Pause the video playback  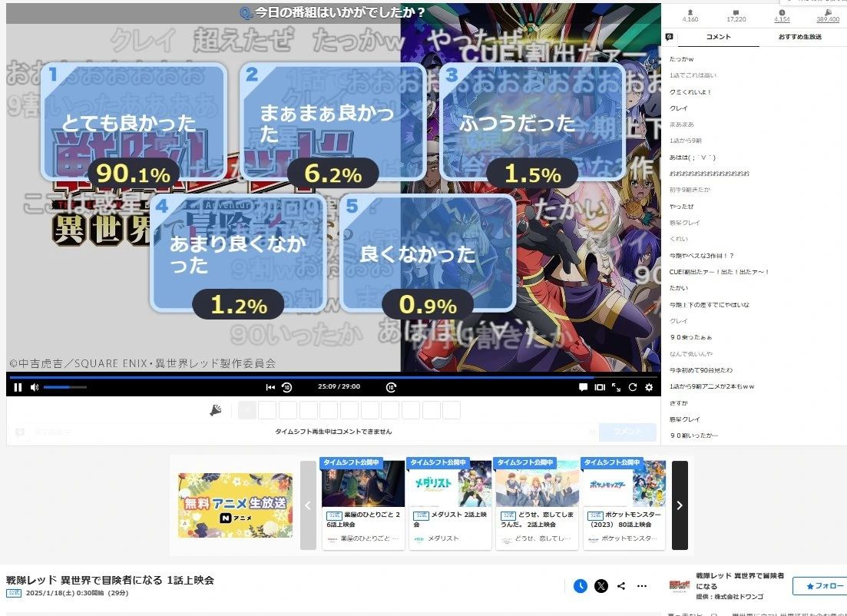tap(17, 387)
